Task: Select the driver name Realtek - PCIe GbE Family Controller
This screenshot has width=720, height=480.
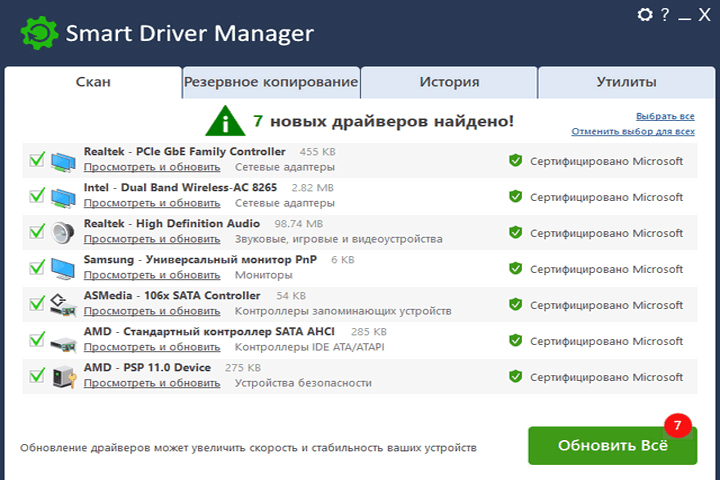Action: tap(185, 152)
